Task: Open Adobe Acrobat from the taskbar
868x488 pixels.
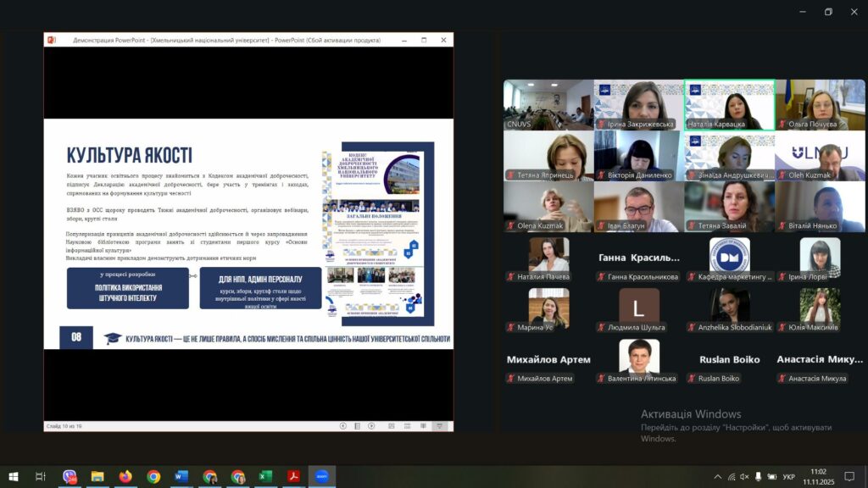Action: point(293,476)
